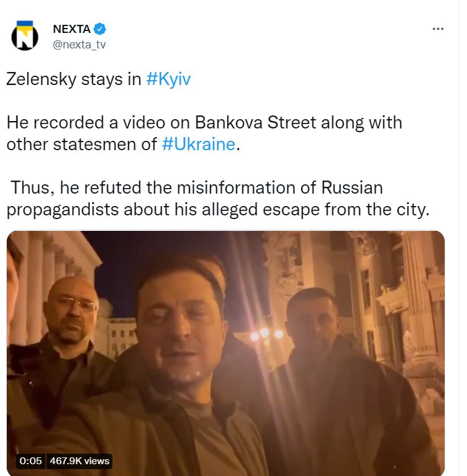Click the NEXTA display name
Screen dimensions: 467x476
71,29
